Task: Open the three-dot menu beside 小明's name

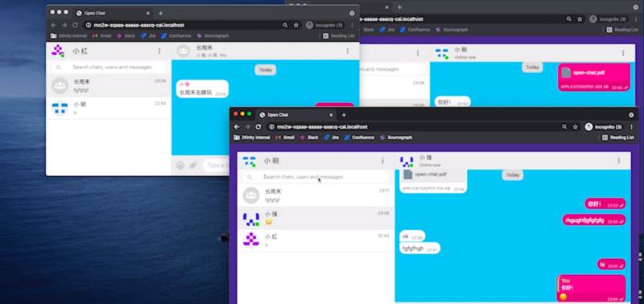Action: click(x=382, y=161)
